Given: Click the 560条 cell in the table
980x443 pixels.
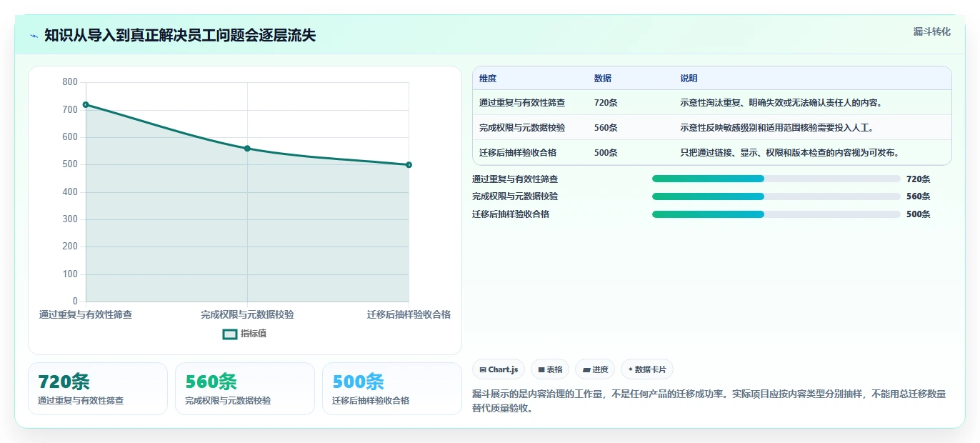Looking at the screenshot, I should tap(606, 128).
